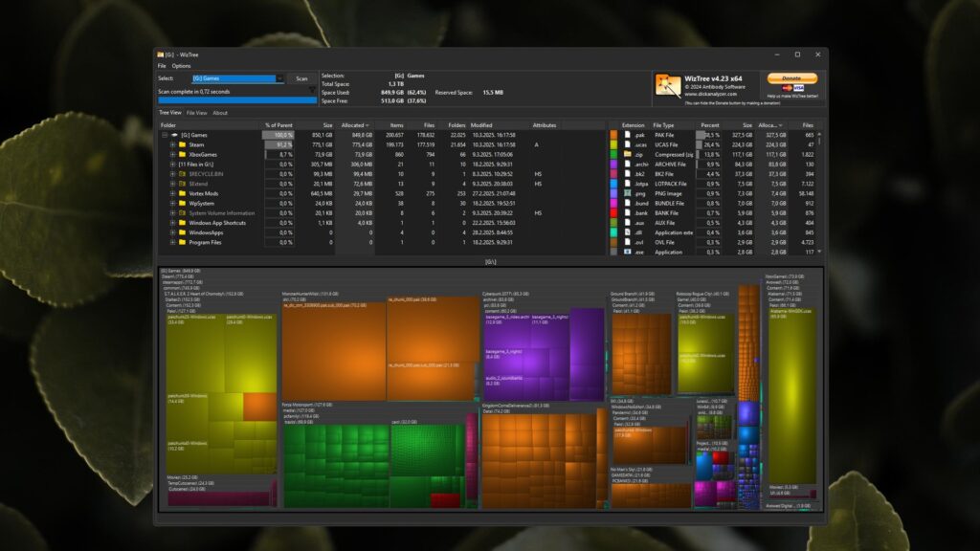
Task: Sort by the Allocated column header
Action: click(x=355, y=125)
